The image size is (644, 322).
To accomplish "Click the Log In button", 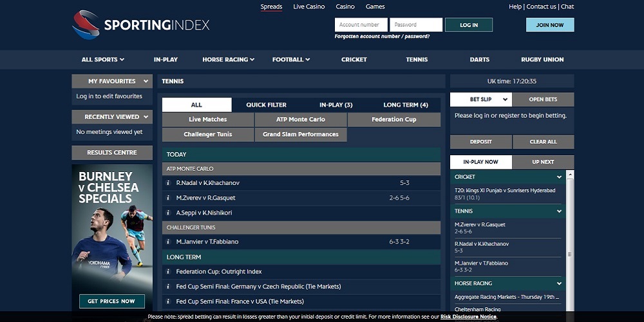I will [x=469, y=24].
